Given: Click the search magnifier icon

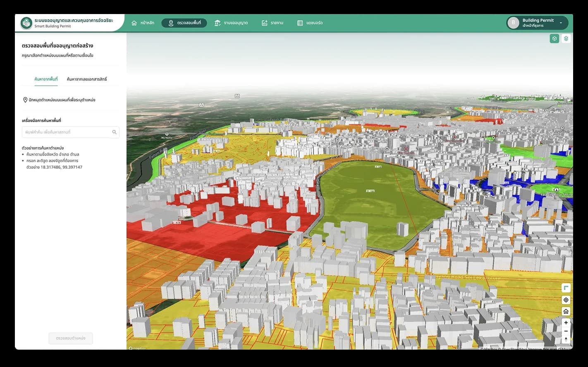Looking at the screenshot, I should pos(114,132).
